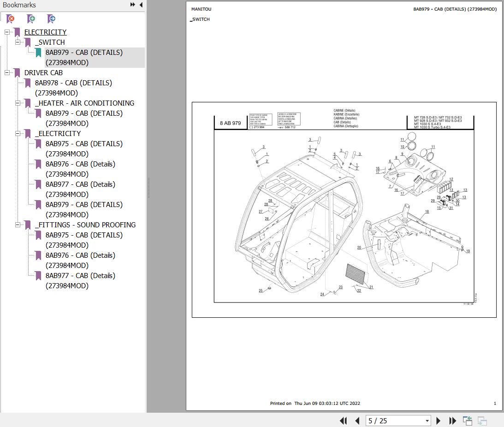504x427 pixels.
Task: Open 8AB979 bookmark under DRIVER CAB _ELECTRICITY
Action: [84, 209]
